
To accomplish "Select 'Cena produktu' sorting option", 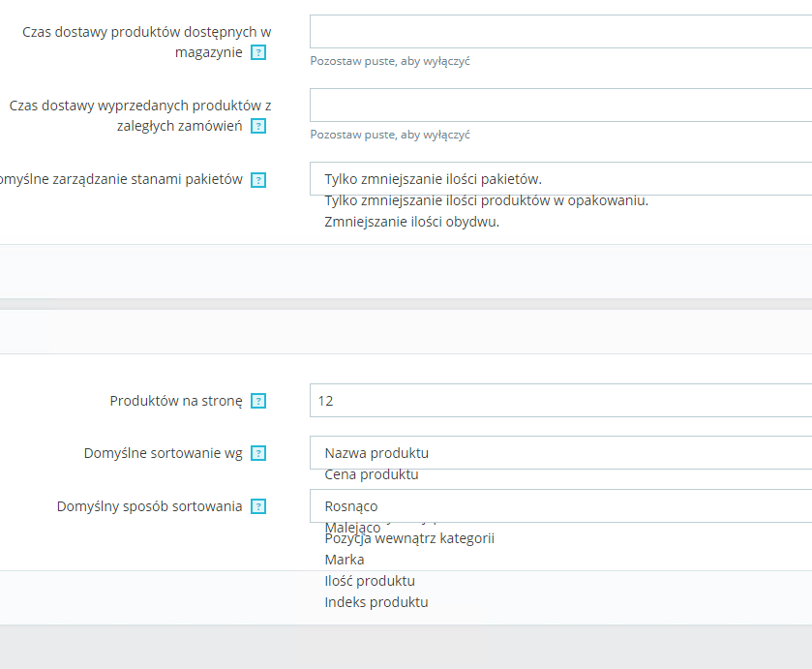I will (x=372, y=475).
